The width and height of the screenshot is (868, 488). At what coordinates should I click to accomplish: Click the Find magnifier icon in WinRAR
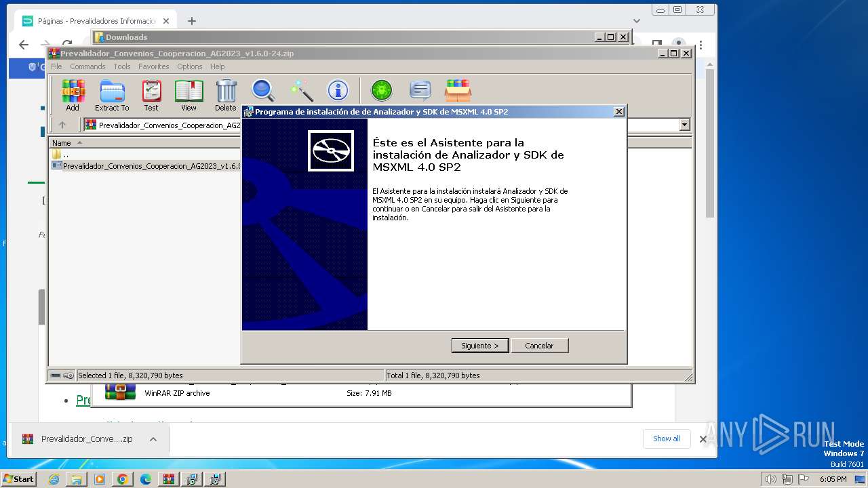click(x=263, y=90)
